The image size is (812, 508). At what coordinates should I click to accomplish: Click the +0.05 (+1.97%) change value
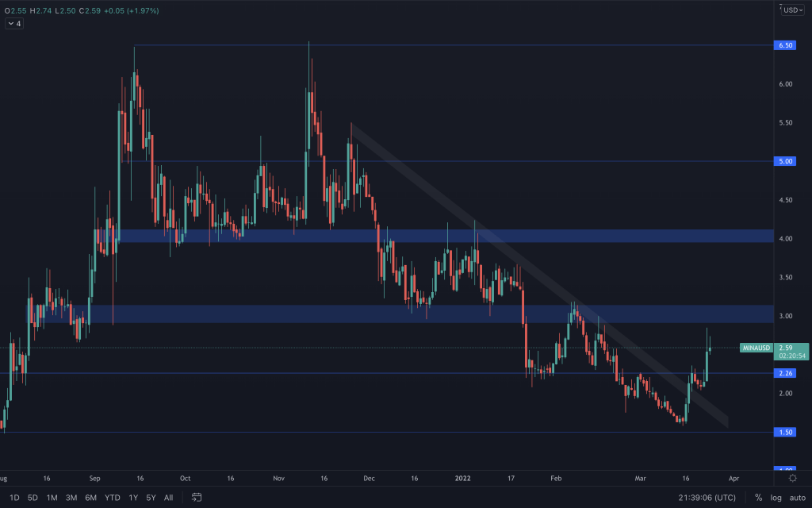132,10
